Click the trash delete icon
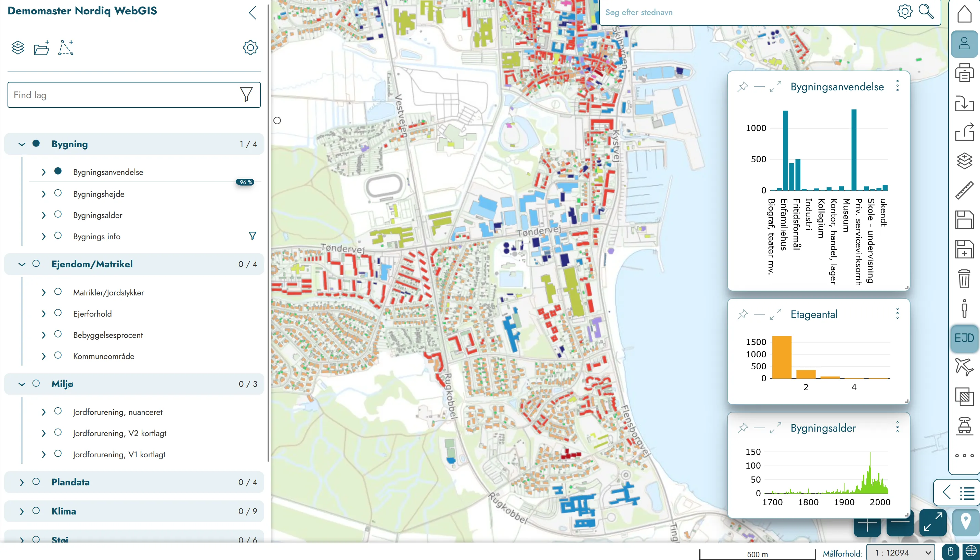Screen dimensions: 980x560 (x=964, y=279)
